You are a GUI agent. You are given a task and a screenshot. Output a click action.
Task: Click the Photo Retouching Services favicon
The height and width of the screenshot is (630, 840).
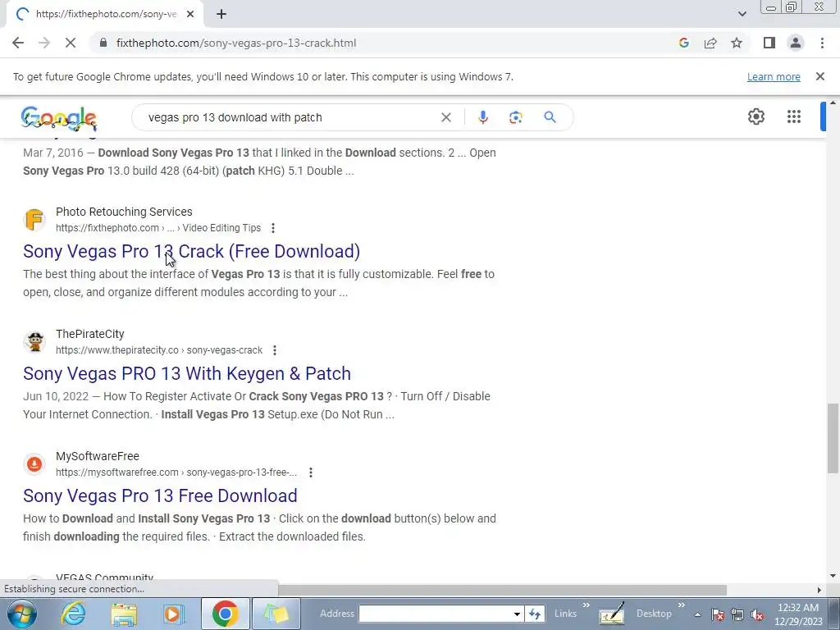(34, 220)
